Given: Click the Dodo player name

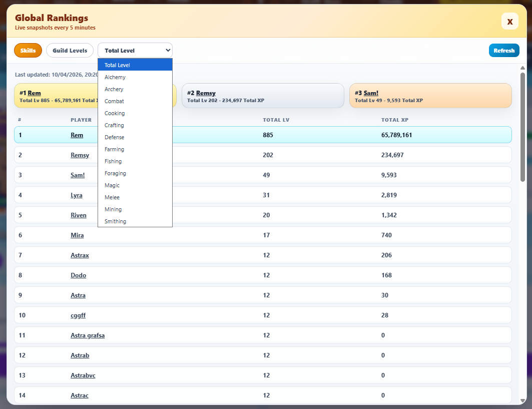Looking at the screenshot, I should 78,275.
